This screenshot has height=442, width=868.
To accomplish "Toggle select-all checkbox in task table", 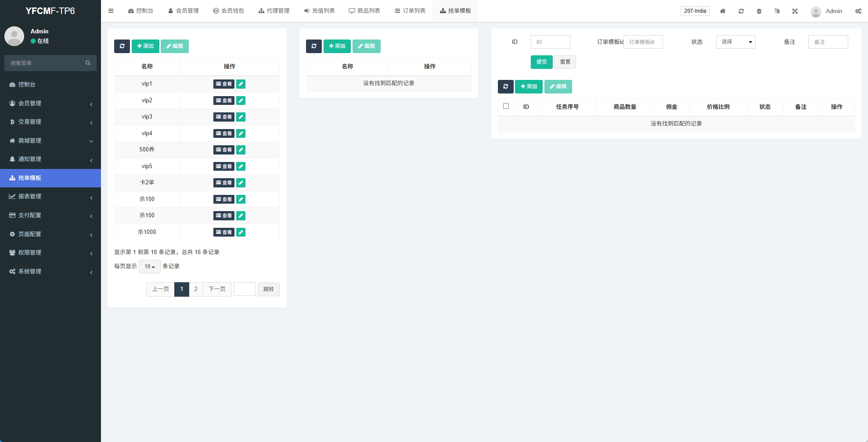I will (x=506, y=106).
